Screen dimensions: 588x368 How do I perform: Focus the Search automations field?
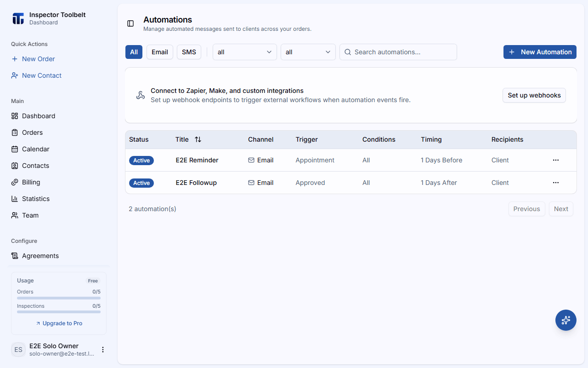pyautogui.click(x=398, y=52)
